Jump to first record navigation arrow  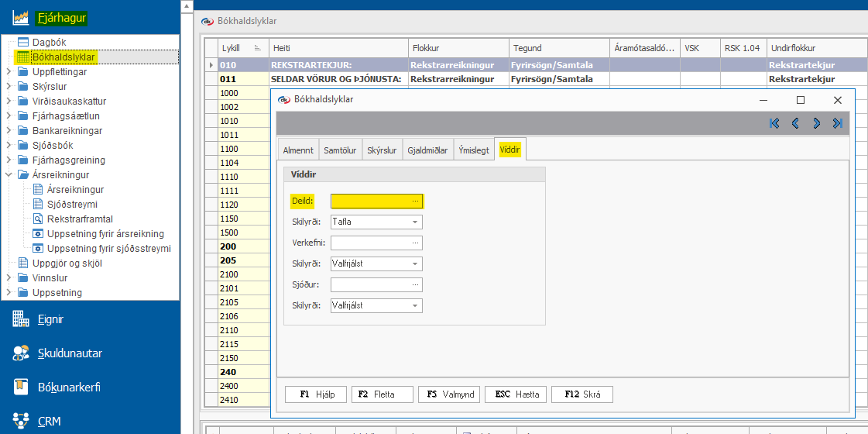[x=774, y=123]
